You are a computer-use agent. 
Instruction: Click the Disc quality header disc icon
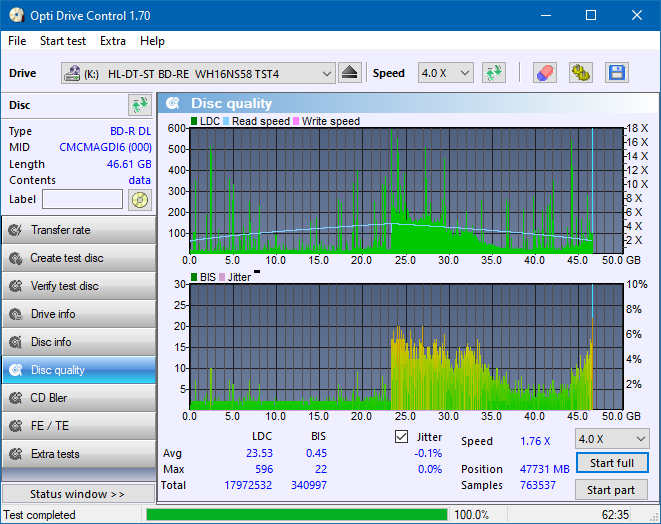click(173, 103)
